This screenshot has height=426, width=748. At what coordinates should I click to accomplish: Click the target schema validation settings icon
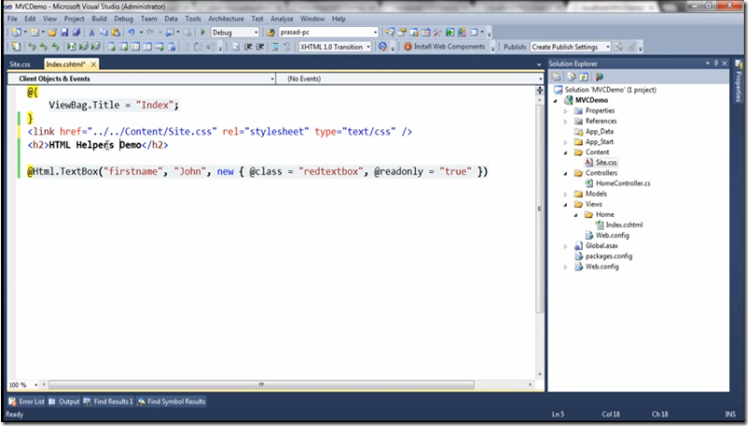point(383,47)
